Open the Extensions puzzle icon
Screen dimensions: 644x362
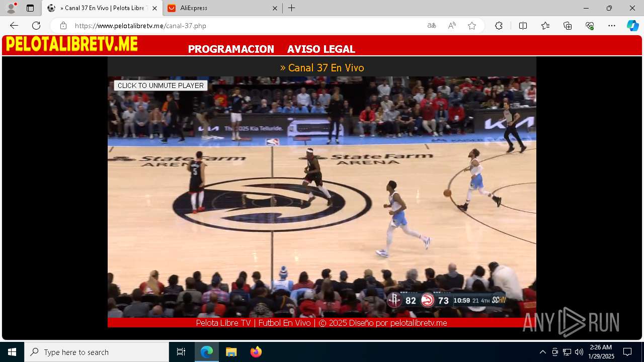(499, 26)
